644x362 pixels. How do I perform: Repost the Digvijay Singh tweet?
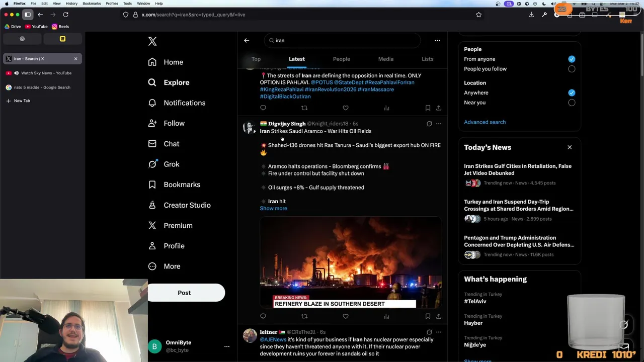click(304, 316)
